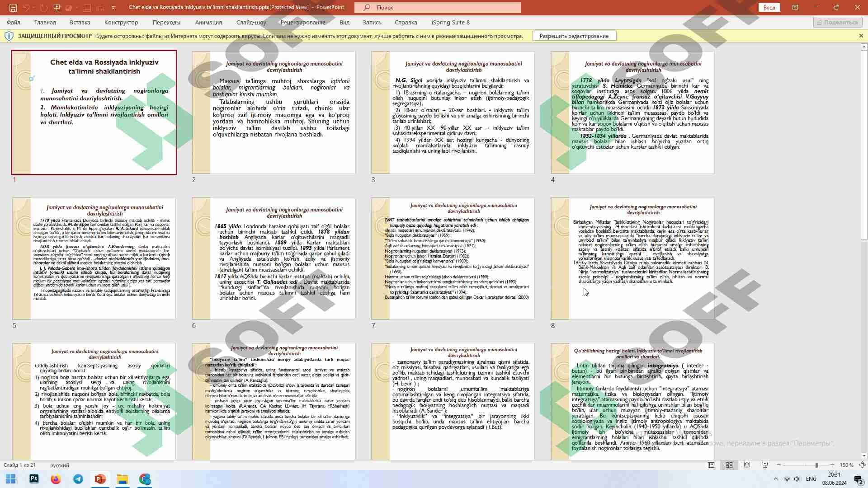Select slide 6 thumbnail about Londonda 1865
The width and height of the screenshot is (868, 488).
[274, 258]
